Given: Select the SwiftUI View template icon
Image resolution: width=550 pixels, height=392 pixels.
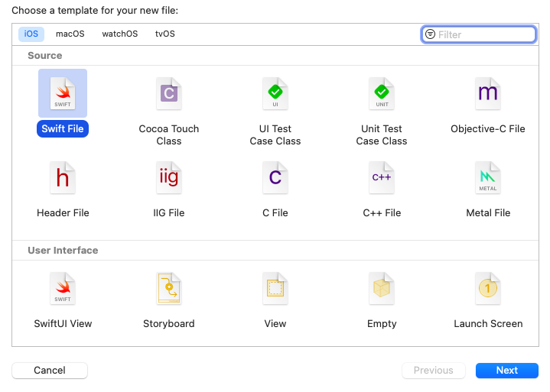Looking at the screenshot, I should point(63,288).
